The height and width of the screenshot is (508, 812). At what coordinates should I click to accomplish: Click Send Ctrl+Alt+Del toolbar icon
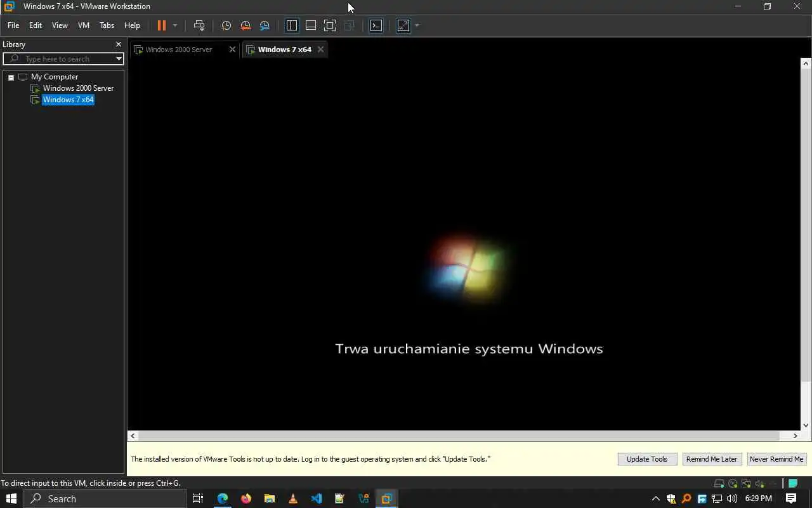click(199, 25)
